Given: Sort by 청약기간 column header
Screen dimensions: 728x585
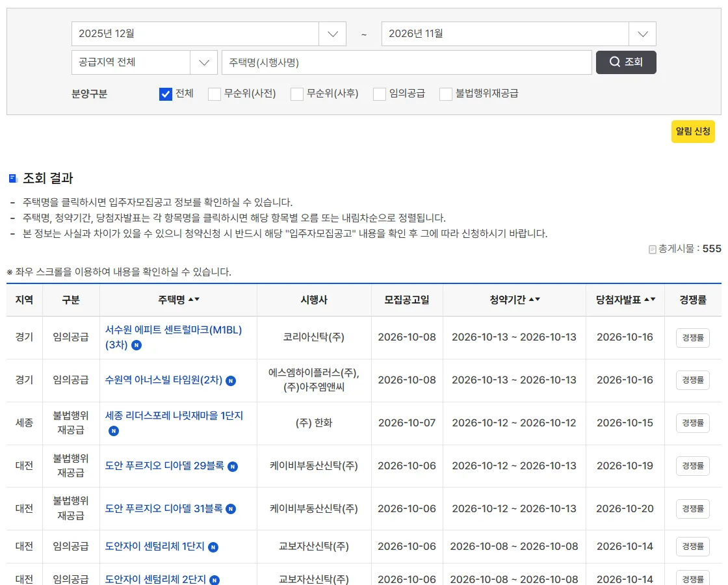Looking at the screenshot, I should pyautogui.click(x=514, y=300).
